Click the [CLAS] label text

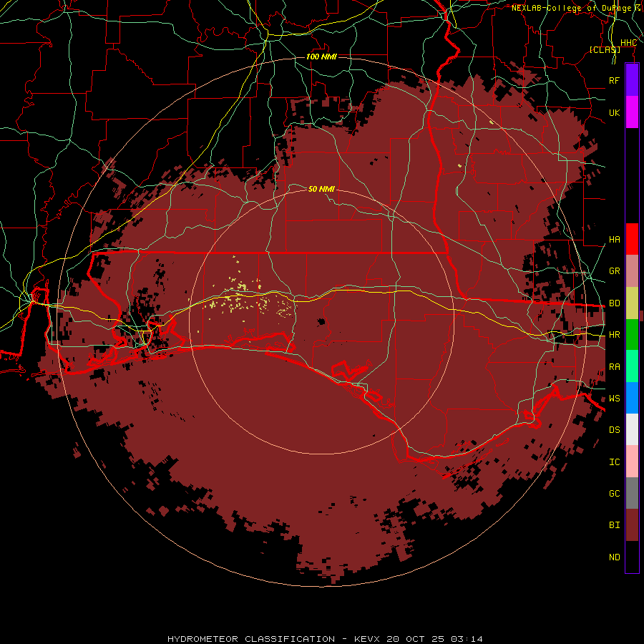[x=605, y=49]
